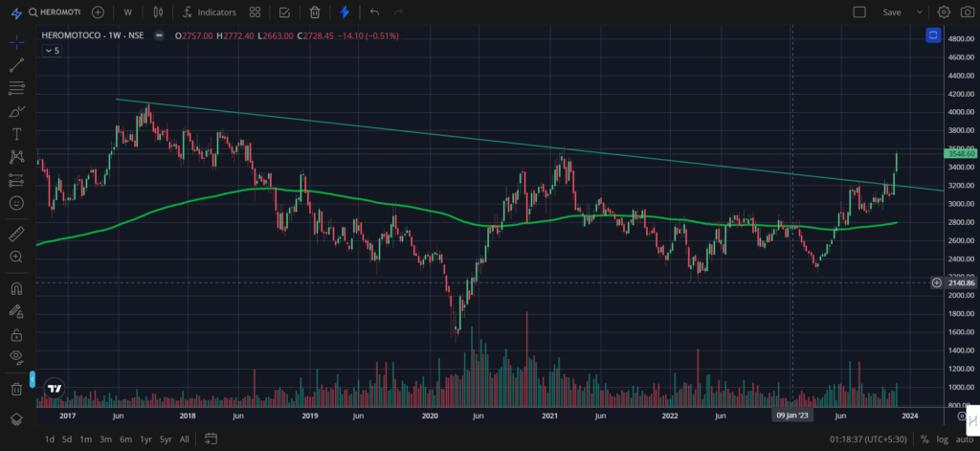Click the top toolbar trash icon

click(315, 11)
